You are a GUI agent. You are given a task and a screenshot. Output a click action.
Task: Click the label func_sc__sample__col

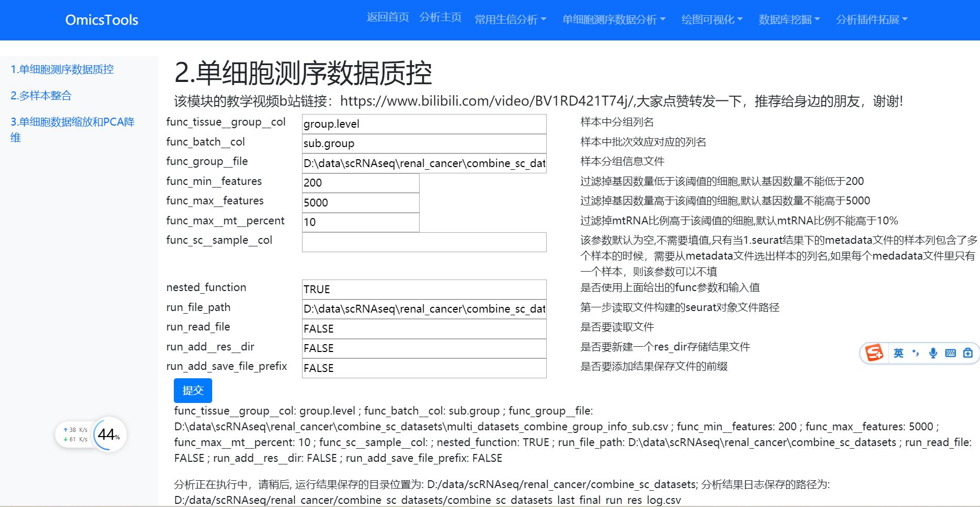pos(219,240)
